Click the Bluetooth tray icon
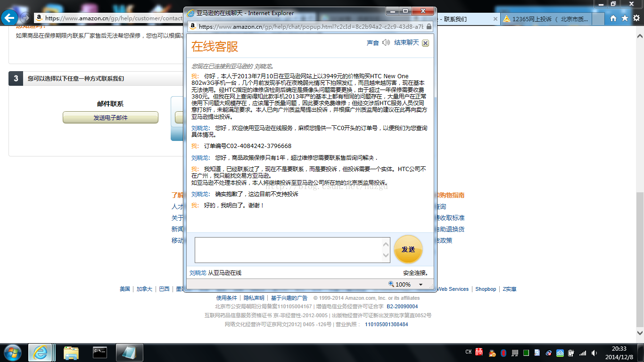 [504, 353]
